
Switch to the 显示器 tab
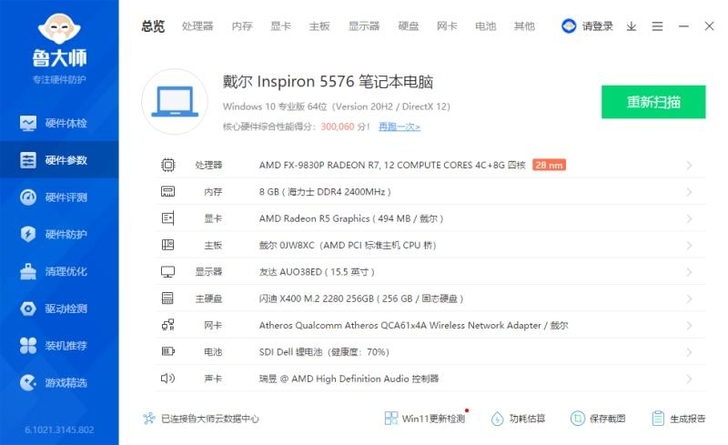point(364,26)
